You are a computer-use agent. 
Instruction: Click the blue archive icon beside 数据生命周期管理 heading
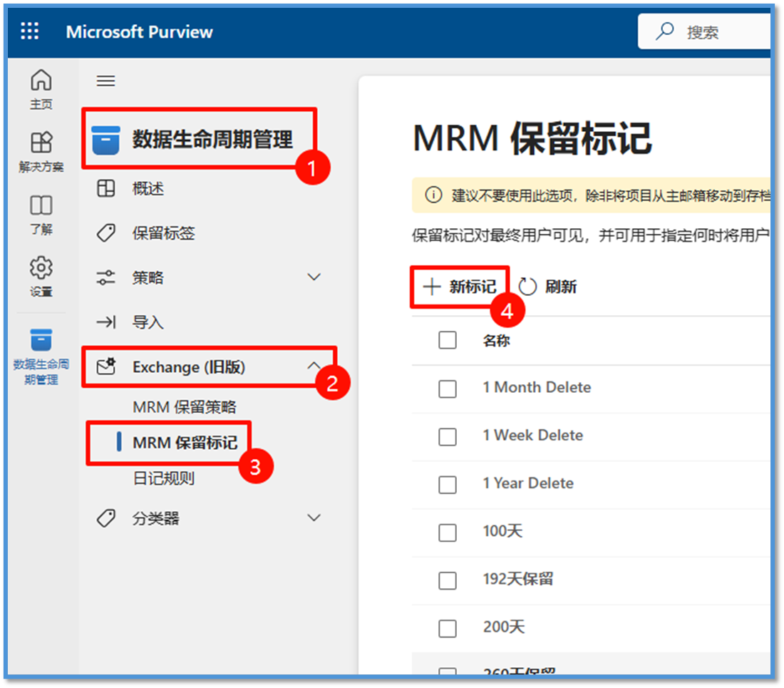(106, 140)
